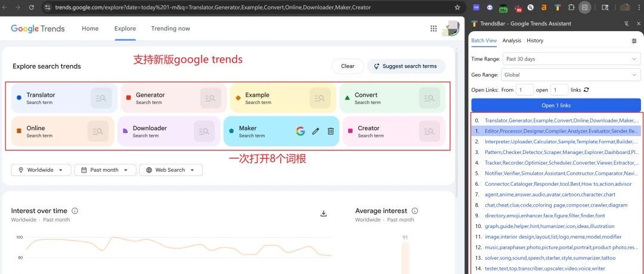644x274 pixels.
Task: Select row 4 Tracker,Recorder,Optimizer list
Action: click(556, 163)
